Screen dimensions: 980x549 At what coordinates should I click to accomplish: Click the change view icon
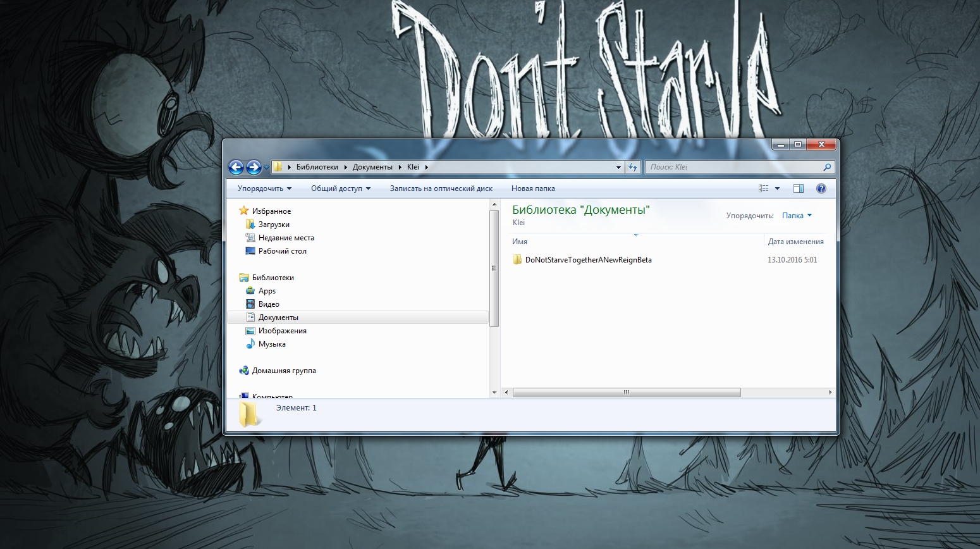click(x=764, y=188)
